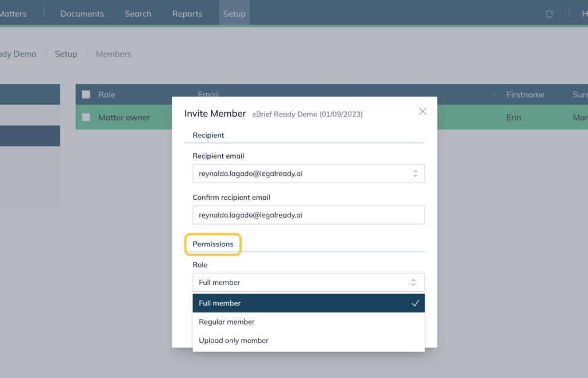The height and width of the screenshot is (378, 588).
Task: Click the Recipient section heading
Action: tap(208, 136)
